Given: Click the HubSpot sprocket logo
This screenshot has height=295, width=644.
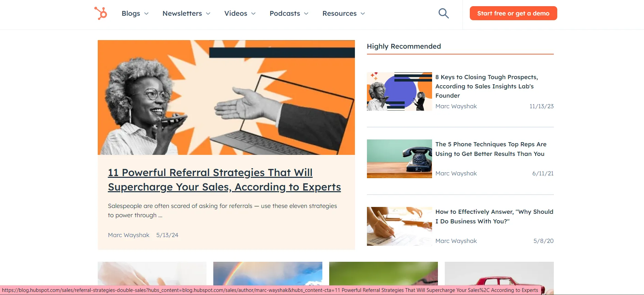Looking at the screenshot, I should (101, 13).
